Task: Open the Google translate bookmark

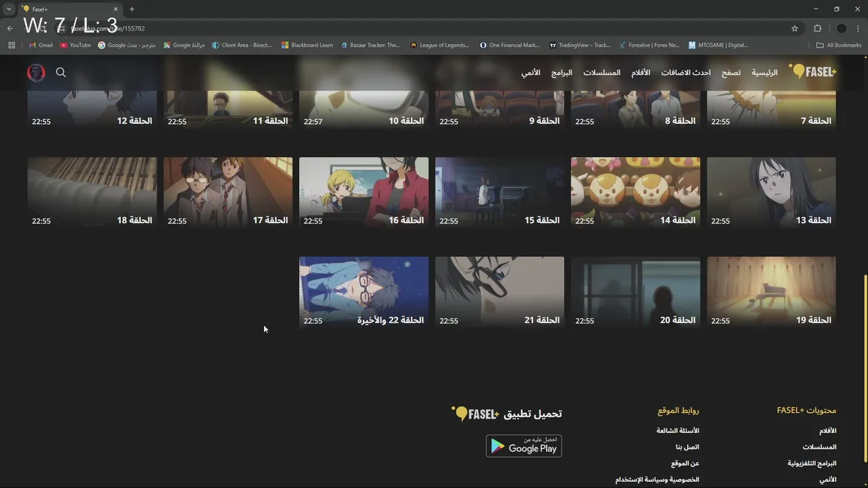Action: tap(127, 45)
